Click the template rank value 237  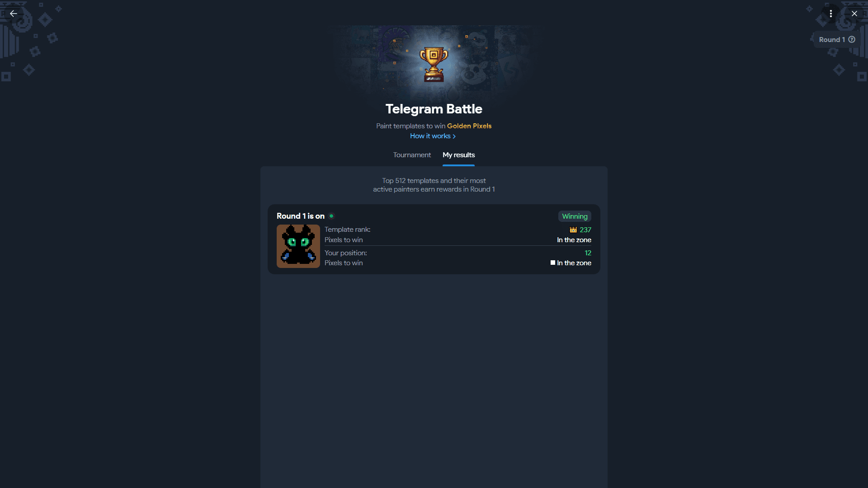585,230
